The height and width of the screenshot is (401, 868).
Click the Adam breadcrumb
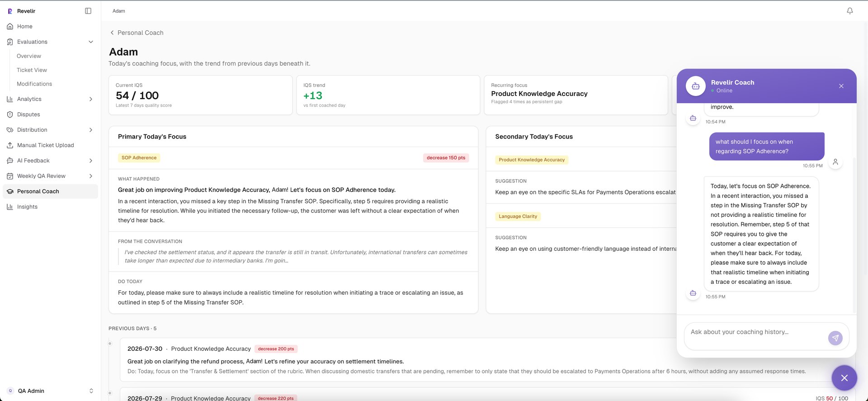pos(119,11)
